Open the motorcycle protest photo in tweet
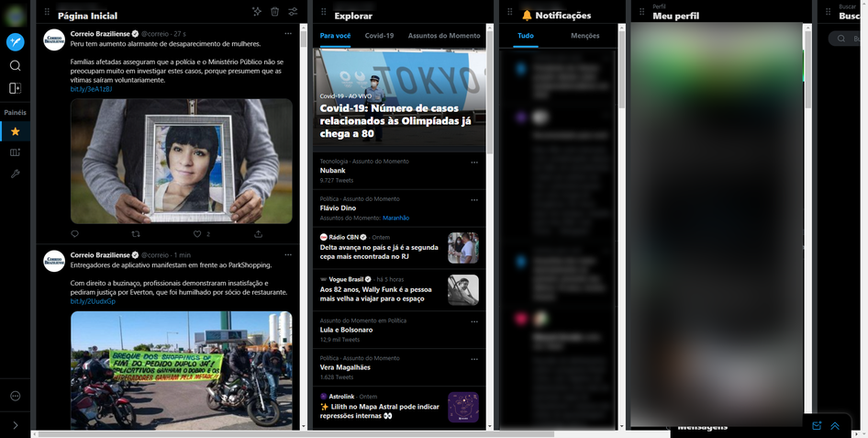 (181, 370)
